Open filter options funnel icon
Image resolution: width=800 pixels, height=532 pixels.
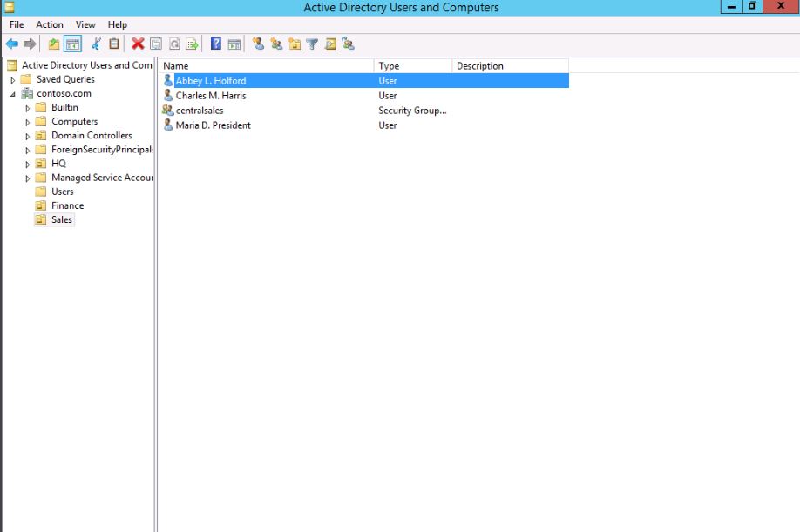coord(312,44)
